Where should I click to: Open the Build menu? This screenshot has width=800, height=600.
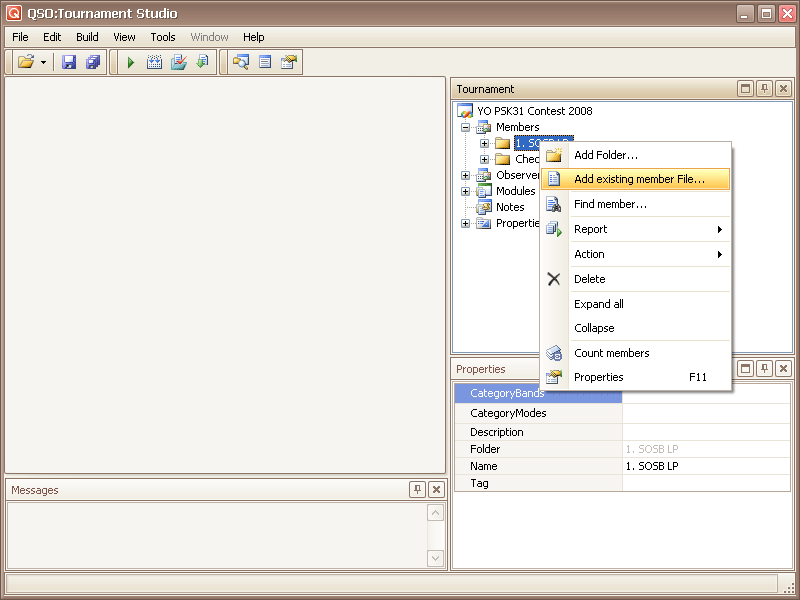[x=87, y=37]
